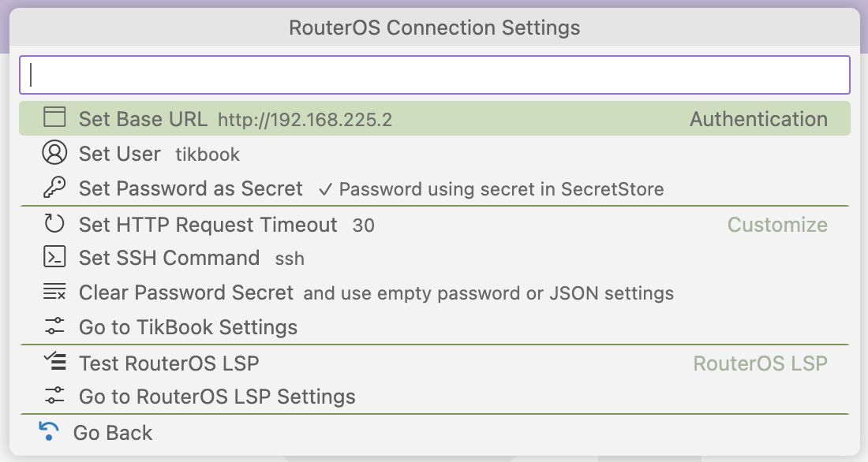Select Set Password as Secret

(435, 188)
